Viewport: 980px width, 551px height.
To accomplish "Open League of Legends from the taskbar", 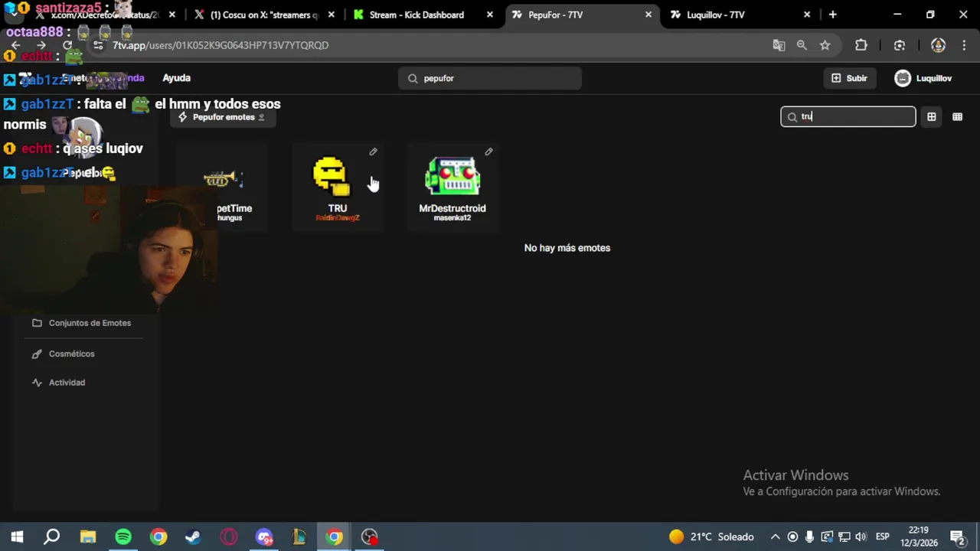I will point(299,536).
